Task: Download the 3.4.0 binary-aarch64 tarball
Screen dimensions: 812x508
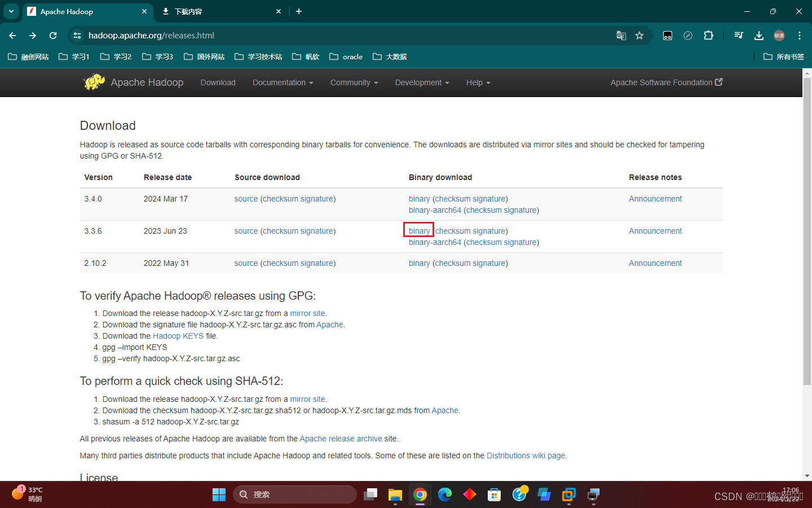Action: pos(435,210)
